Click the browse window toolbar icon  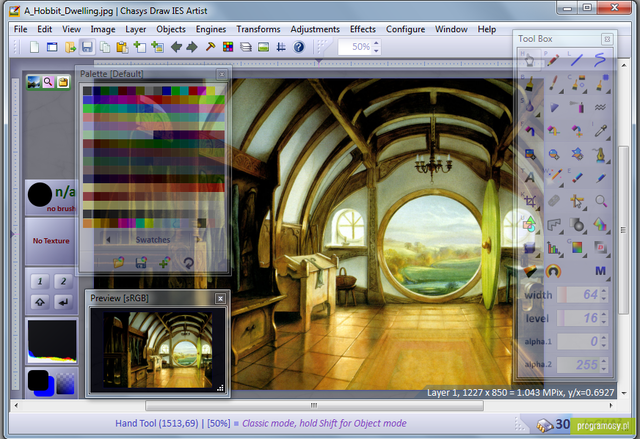click(x=52, y=47)
